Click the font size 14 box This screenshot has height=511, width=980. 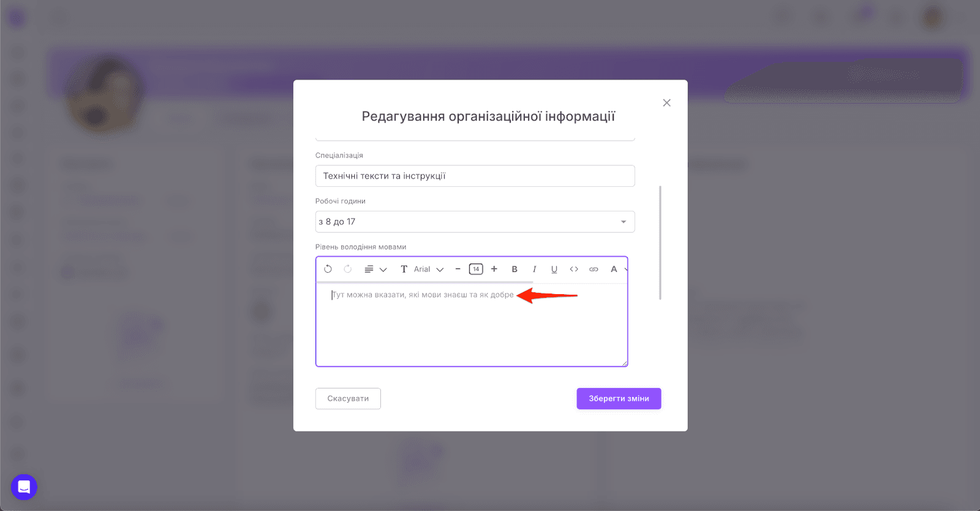click(476, 269)
